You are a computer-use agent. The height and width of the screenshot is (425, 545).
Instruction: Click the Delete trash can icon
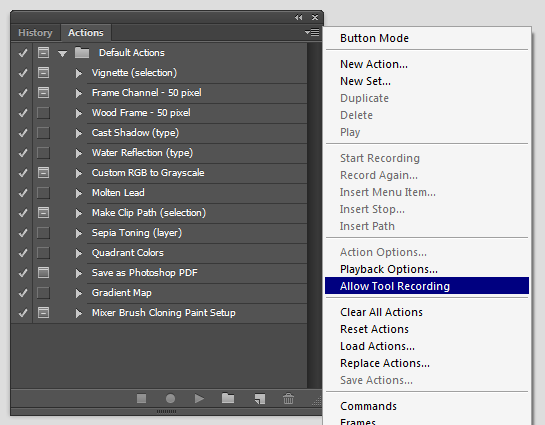coord(288,398)
